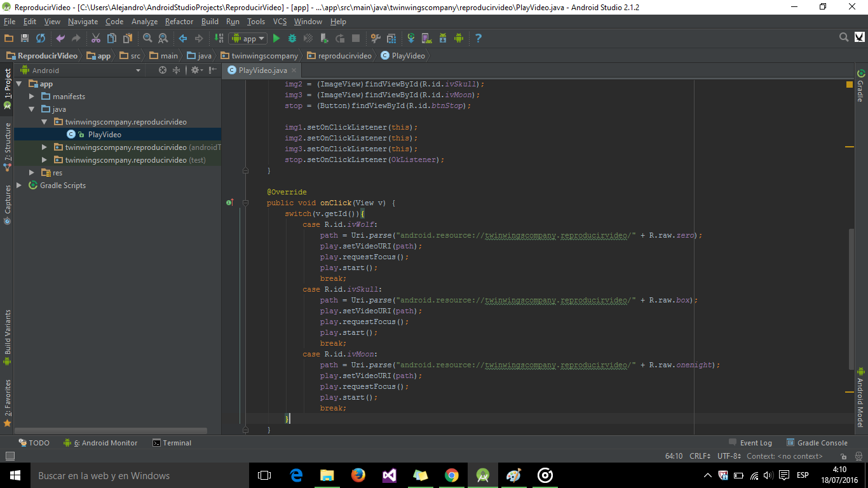Click the Cut scissors icon
The height and width of the screenshot is (488, 868).
(96, 38)
